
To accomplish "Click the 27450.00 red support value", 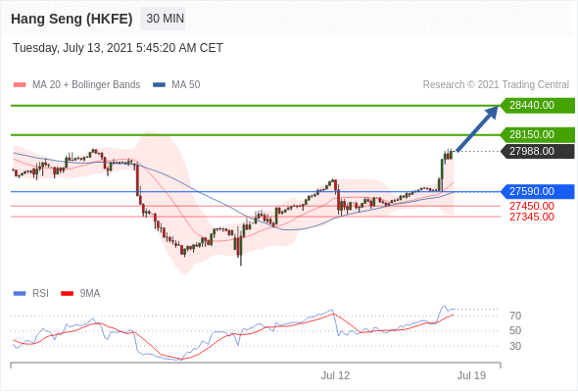I will [x=532, y=206].
